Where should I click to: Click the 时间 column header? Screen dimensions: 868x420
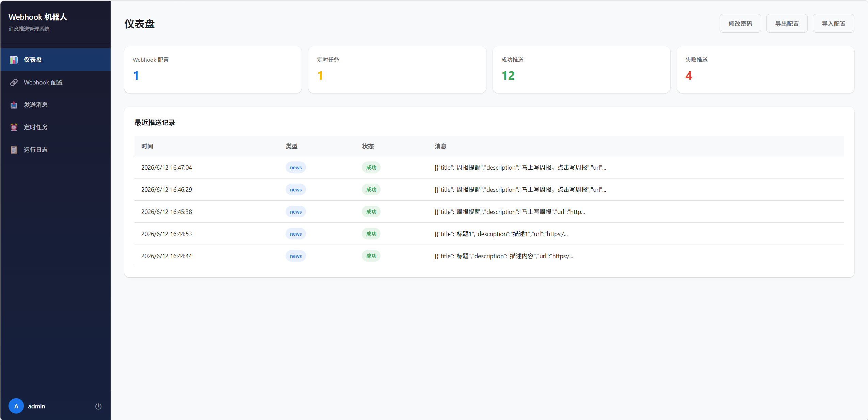point(147,146)
